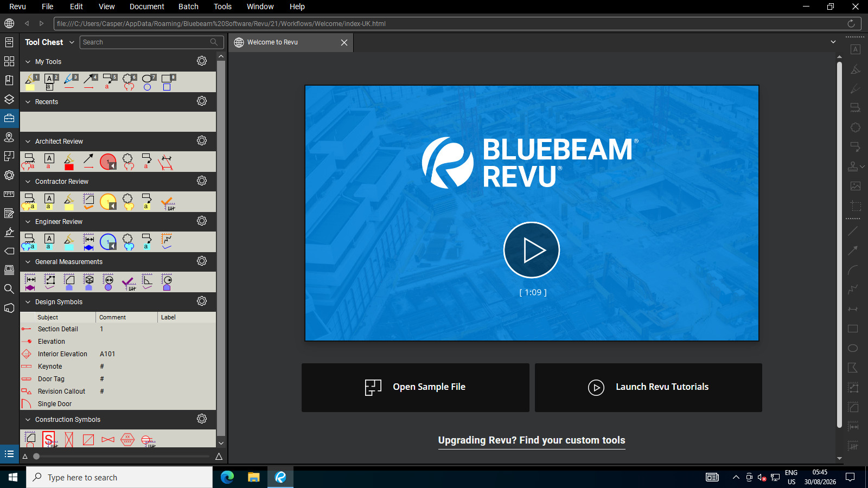
Task: Open Upgrading Revu custom tools link
Action: 532,440
